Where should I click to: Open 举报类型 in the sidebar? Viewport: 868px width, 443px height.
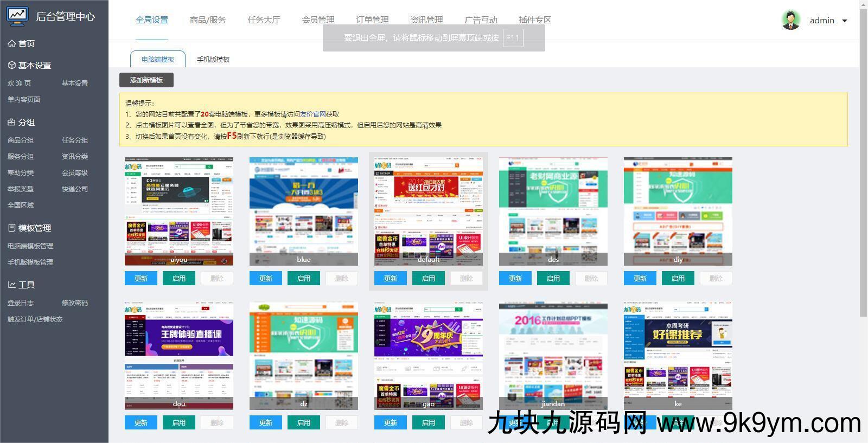[21, 189]
